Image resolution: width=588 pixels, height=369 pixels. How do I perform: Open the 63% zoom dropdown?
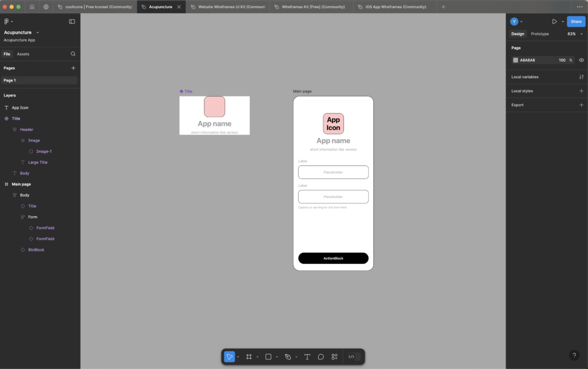point(574,34)
